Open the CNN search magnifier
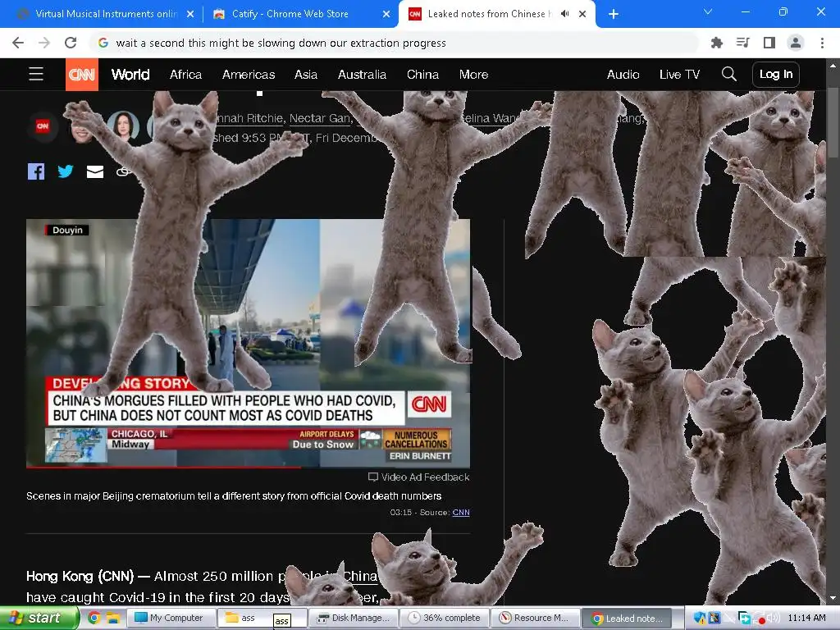Image resolution: width=840 pixels, height=630 pixels. (x=728, y=74)
